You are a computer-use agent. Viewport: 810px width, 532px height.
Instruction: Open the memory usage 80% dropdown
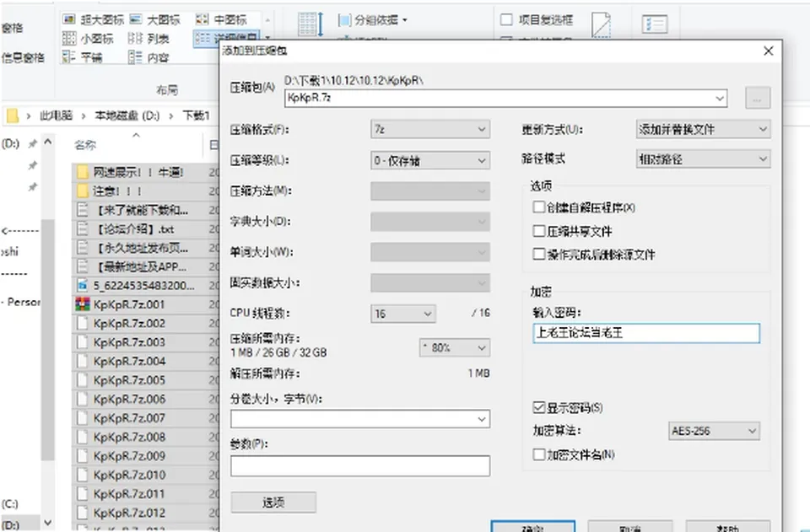(455, 348)
